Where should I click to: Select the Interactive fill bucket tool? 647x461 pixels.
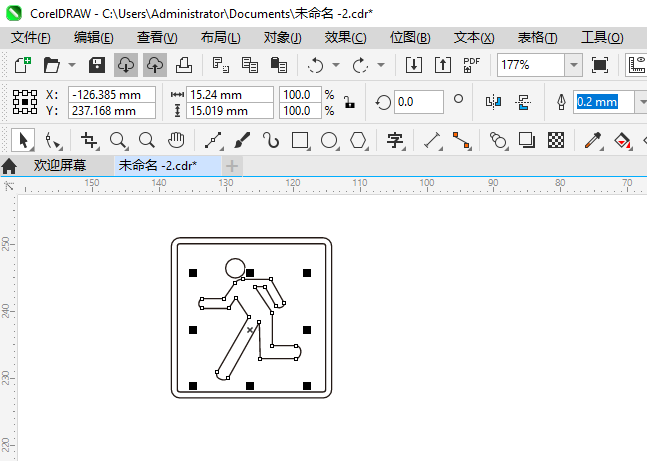coord(622,140)
